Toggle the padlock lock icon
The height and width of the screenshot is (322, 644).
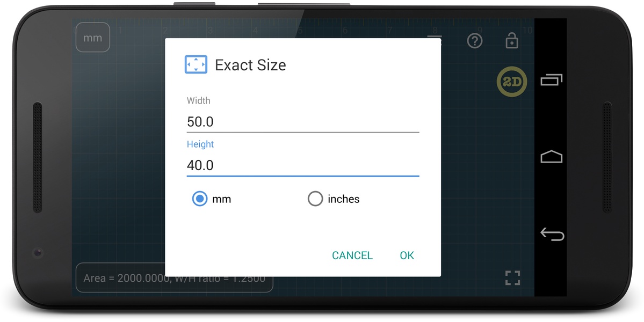[512, 40]
